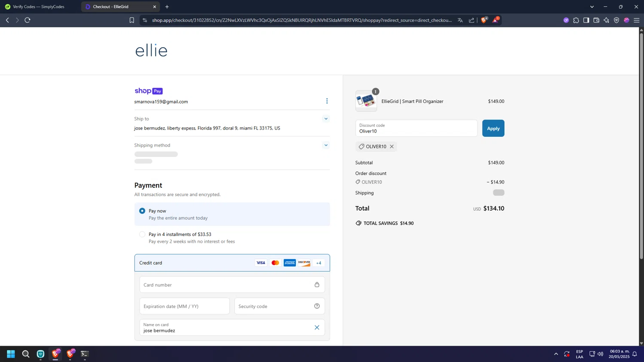Click the EllieGrid product thumbnail

[366, 101]
